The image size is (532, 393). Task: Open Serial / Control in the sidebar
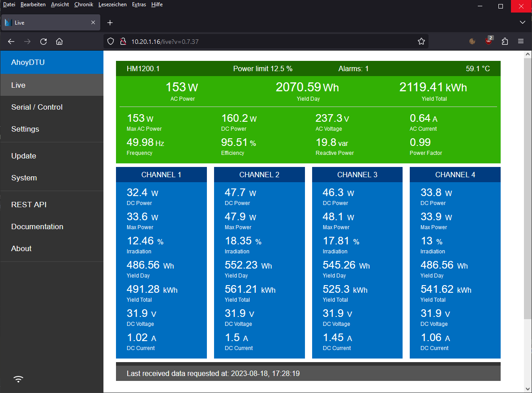coord(37,107)
